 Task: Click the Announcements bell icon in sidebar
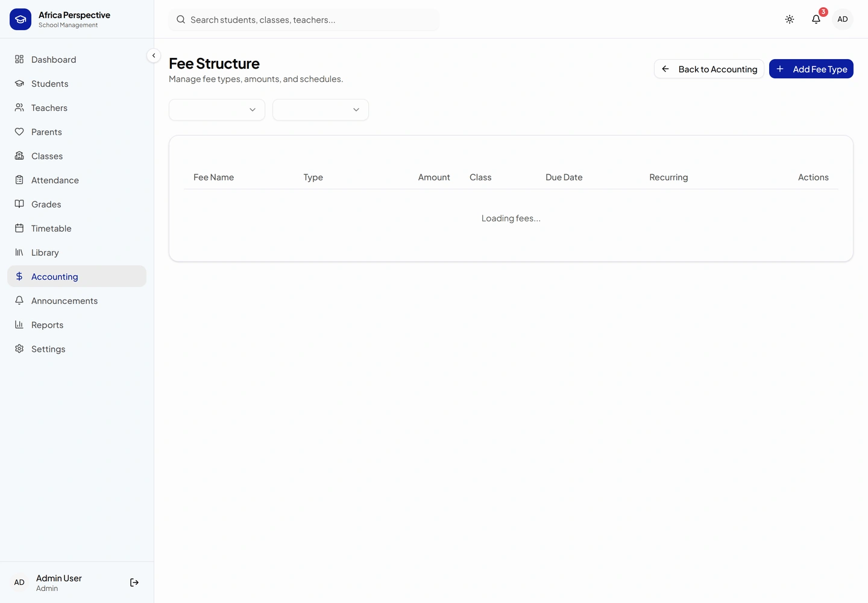click(19, 300)
